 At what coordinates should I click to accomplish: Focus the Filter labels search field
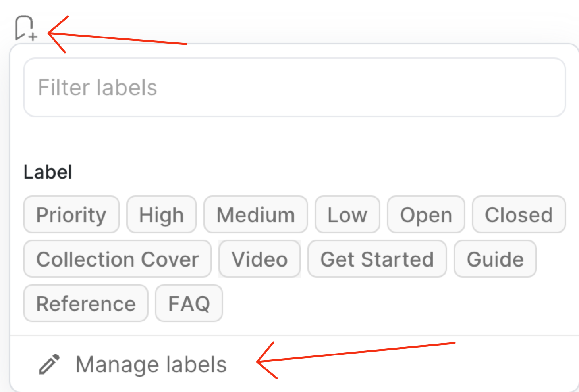pos(294,87)
